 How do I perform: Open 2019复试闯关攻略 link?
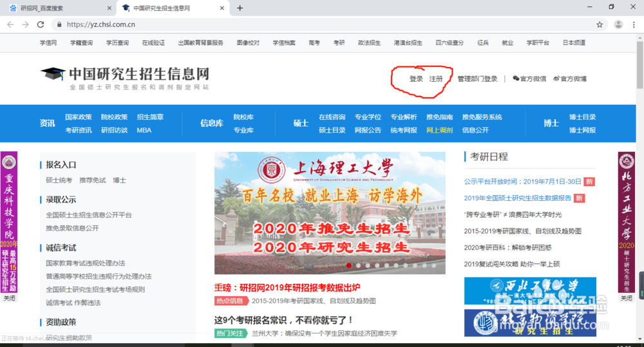click(512, 264)
